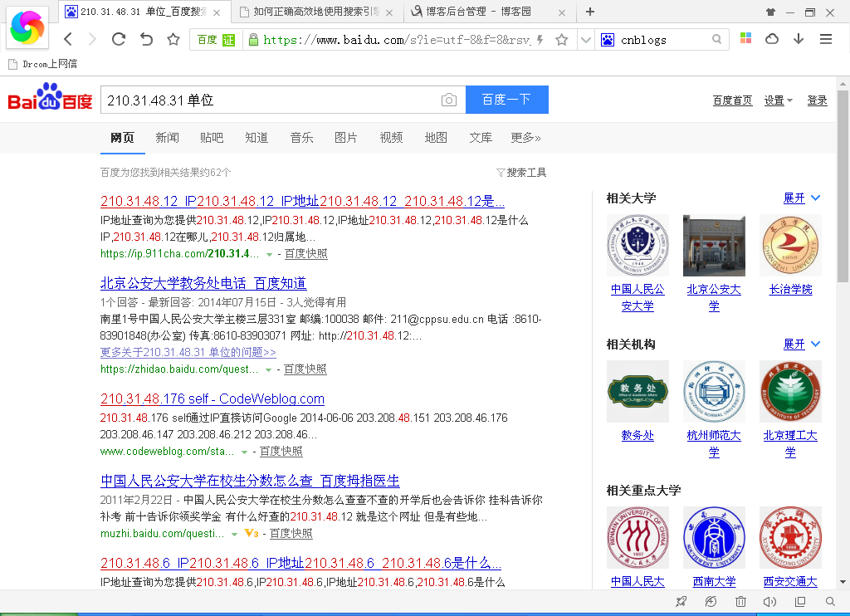The image size is (850, 616).
Task: Open dropdown arrow after zhidao.baidu.com URL
Action: click(x=268, y=369)
